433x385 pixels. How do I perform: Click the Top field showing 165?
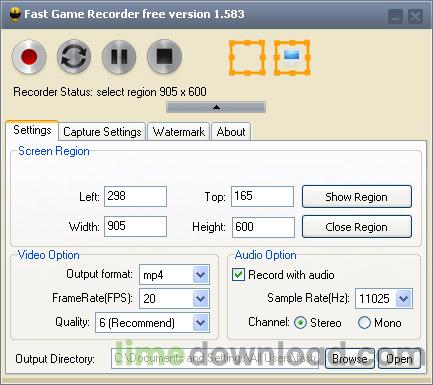coord(262,196)
